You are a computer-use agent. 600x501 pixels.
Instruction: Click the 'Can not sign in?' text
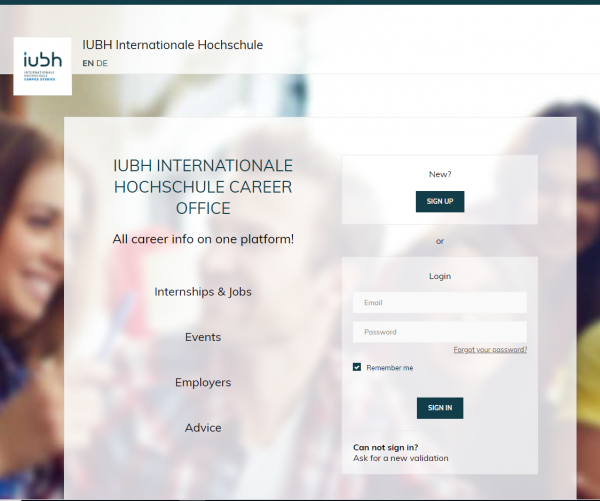(386, 447)
